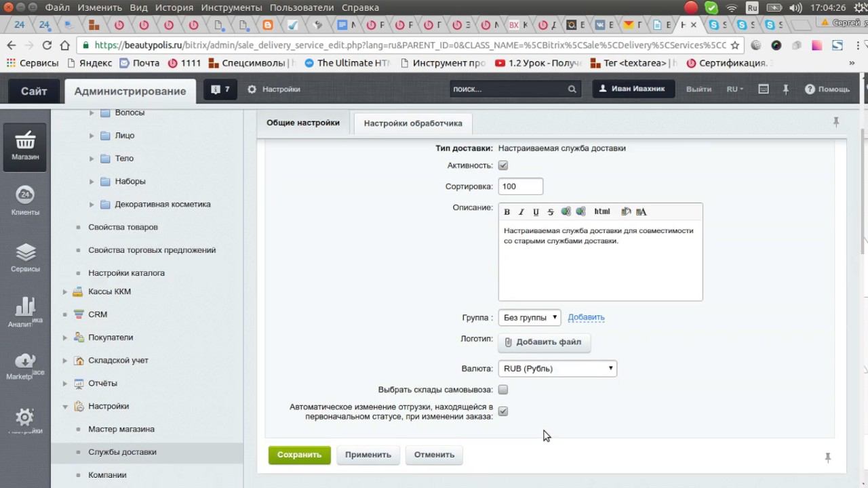Image resolution: width=868 pixels, height=488 pixels.
Task: Pin the tabs panel with pin icon
Action: coord(836,121)
